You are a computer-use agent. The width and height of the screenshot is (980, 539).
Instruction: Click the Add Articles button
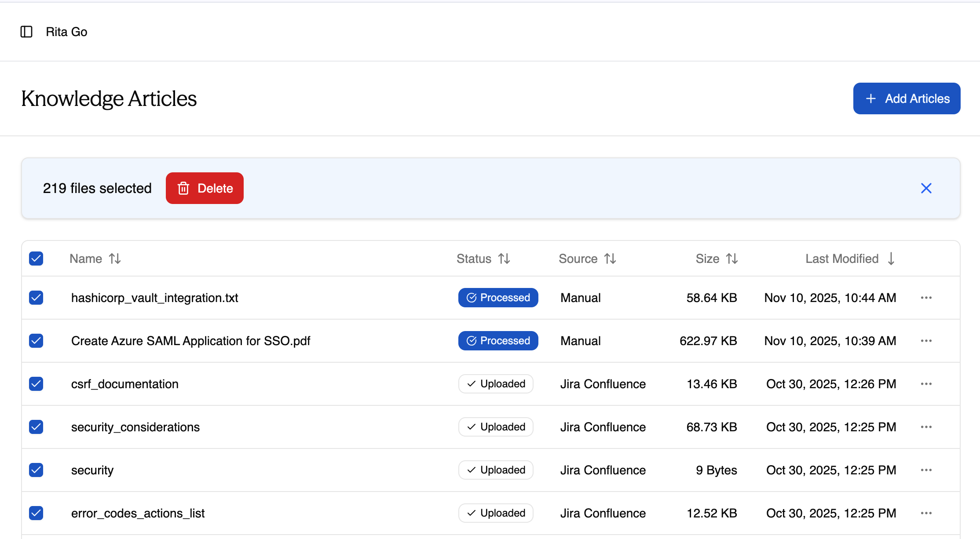(x=907, y=98)
